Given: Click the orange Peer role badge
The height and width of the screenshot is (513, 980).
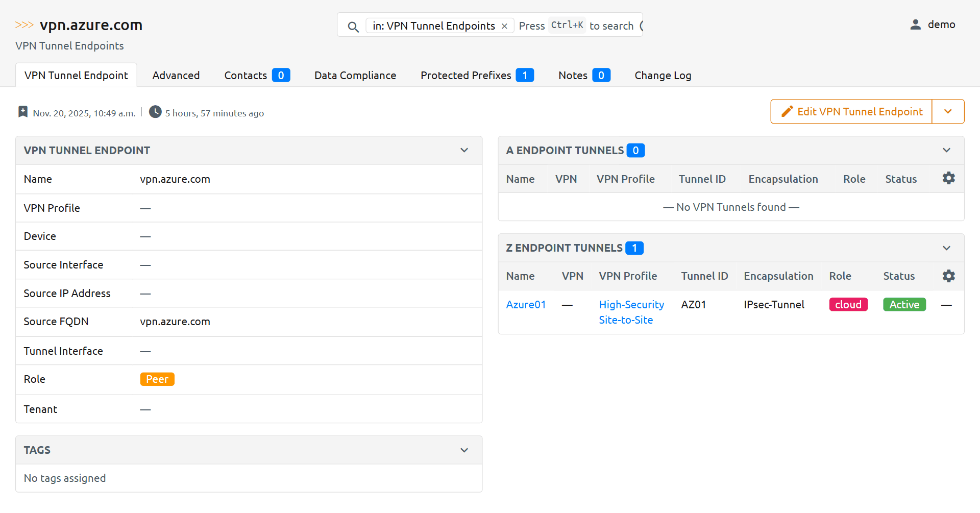Looking at the screenshot, I should pyautogui.click(x=157, y=379).
